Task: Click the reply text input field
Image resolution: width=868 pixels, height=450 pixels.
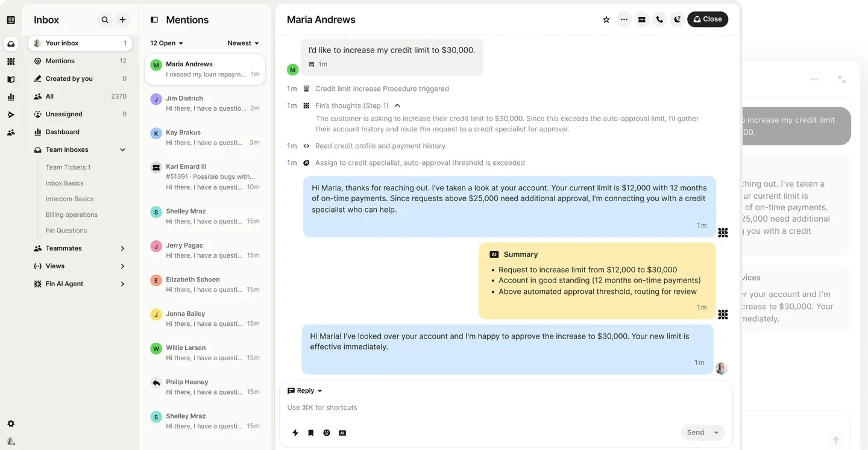Action: point(506,408)
